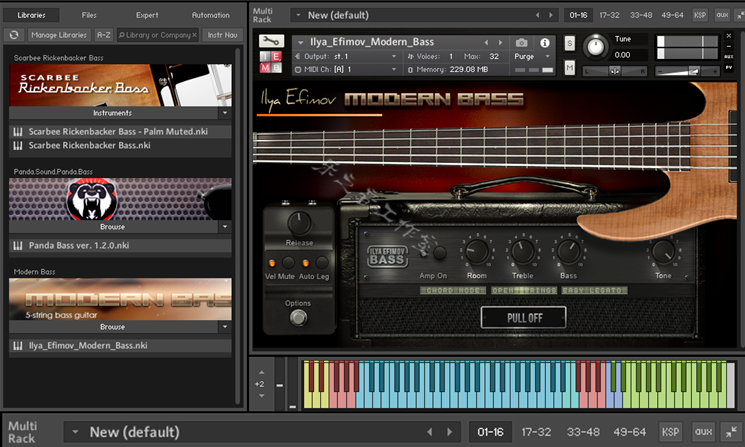Click the refresh libraries icon

click(14, 35)
